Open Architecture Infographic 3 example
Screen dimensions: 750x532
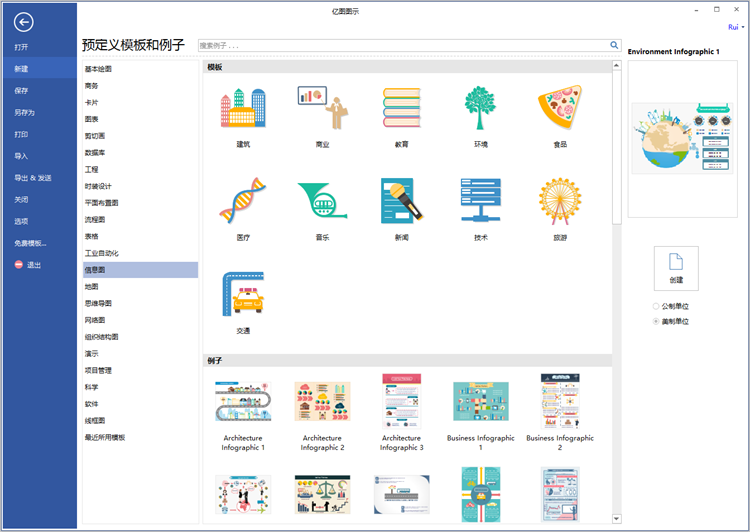402,401
